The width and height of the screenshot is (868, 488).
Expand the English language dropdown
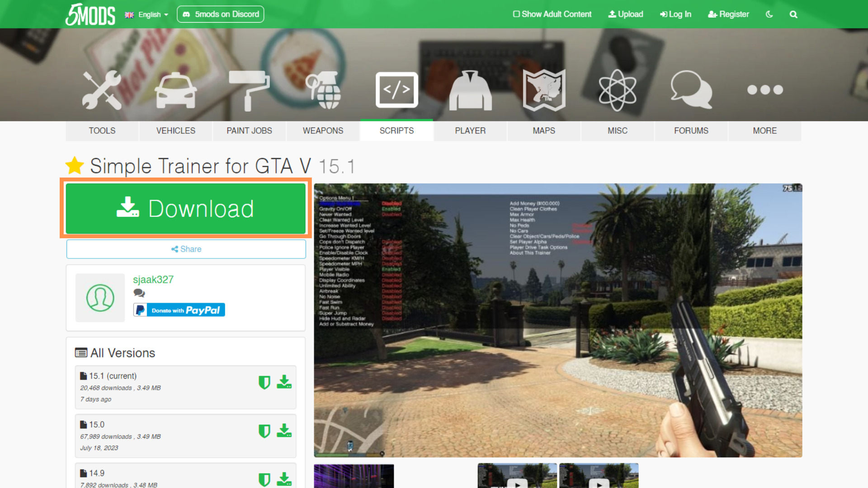(146, 14)
